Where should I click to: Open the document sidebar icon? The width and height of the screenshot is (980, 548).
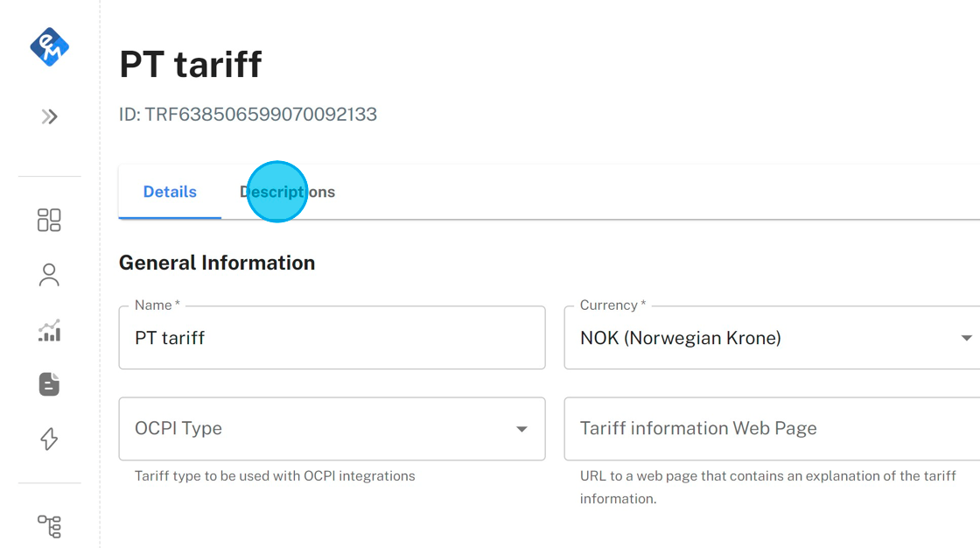49,384
